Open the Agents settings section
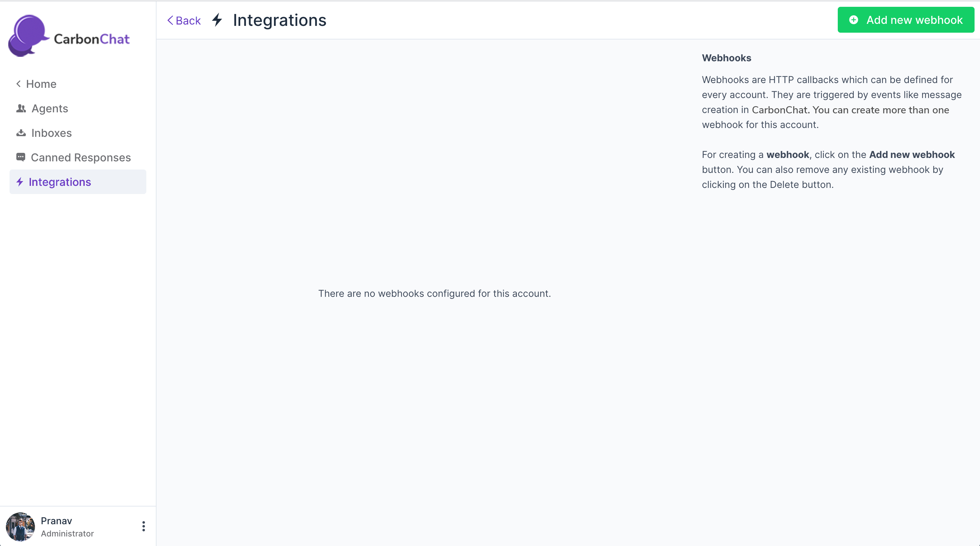Image resolution: width=980 pixels, height=546 pixels. [x=49, y=109]
